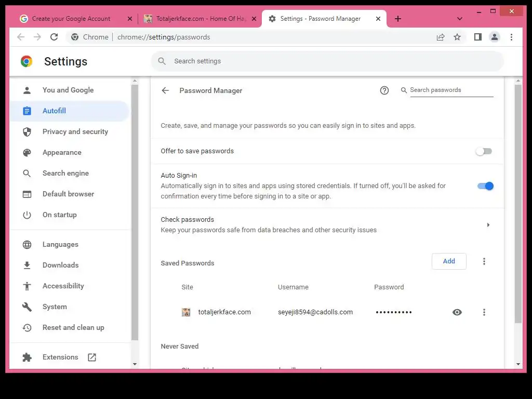The width and height of the screenshot is (532, 399).
Task: Enable Offer to save passwords toggle
Action: tap(484, 151)
